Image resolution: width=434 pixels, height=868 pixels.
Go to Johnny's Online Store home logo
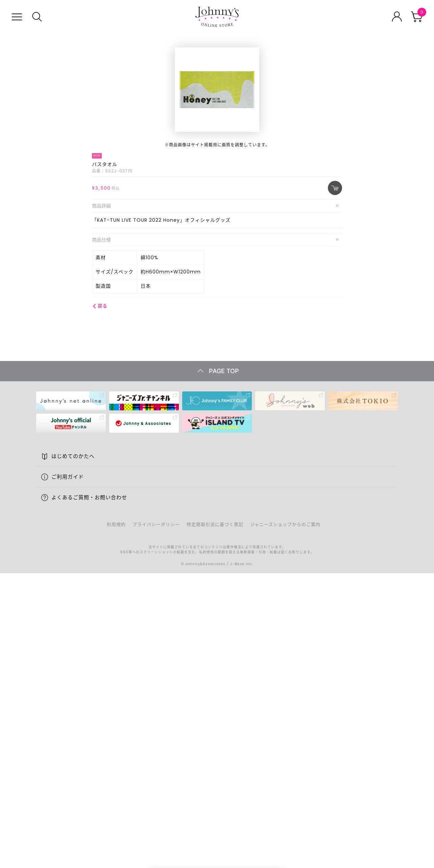tap(217, 17)
